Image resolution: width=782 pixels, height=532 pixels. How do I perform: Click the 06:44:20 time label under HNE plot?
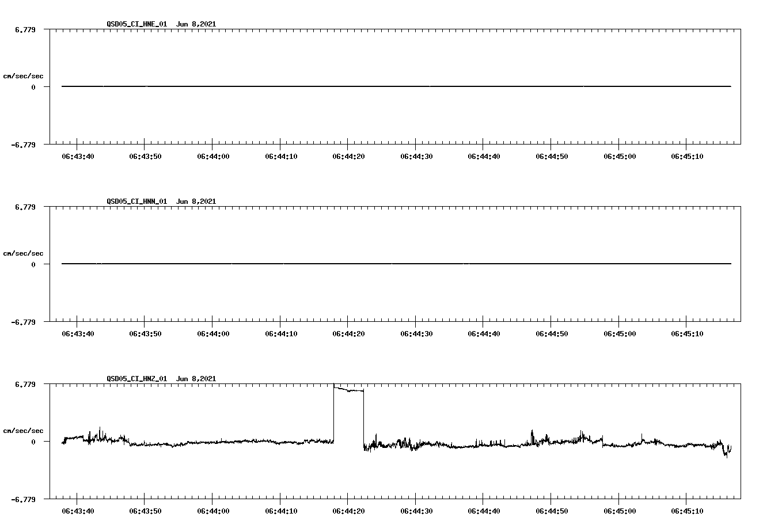pos(348,157)
